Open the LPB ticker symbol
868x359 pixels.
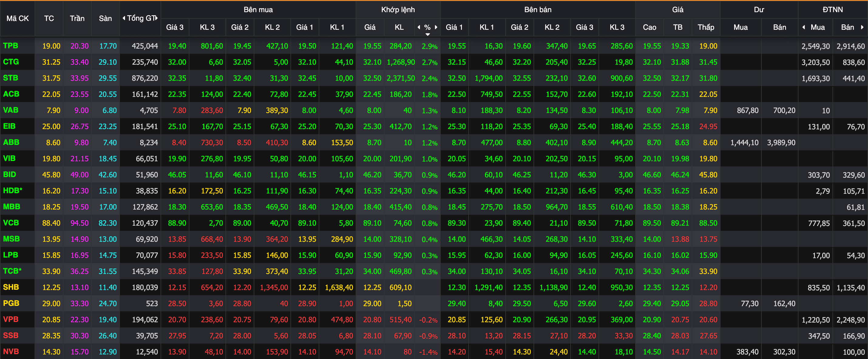(10, 255)
